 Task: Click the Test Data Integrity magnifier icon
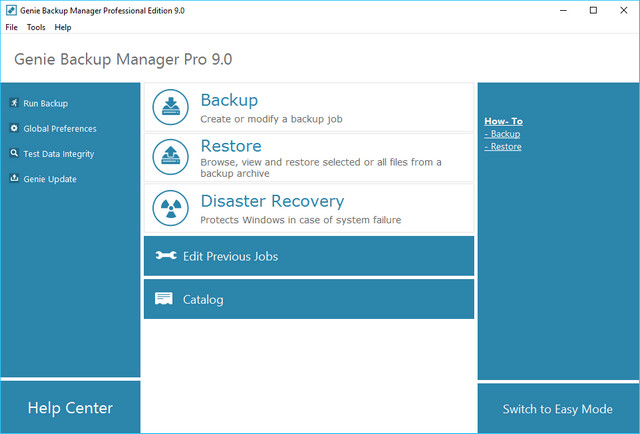[14, 154]
